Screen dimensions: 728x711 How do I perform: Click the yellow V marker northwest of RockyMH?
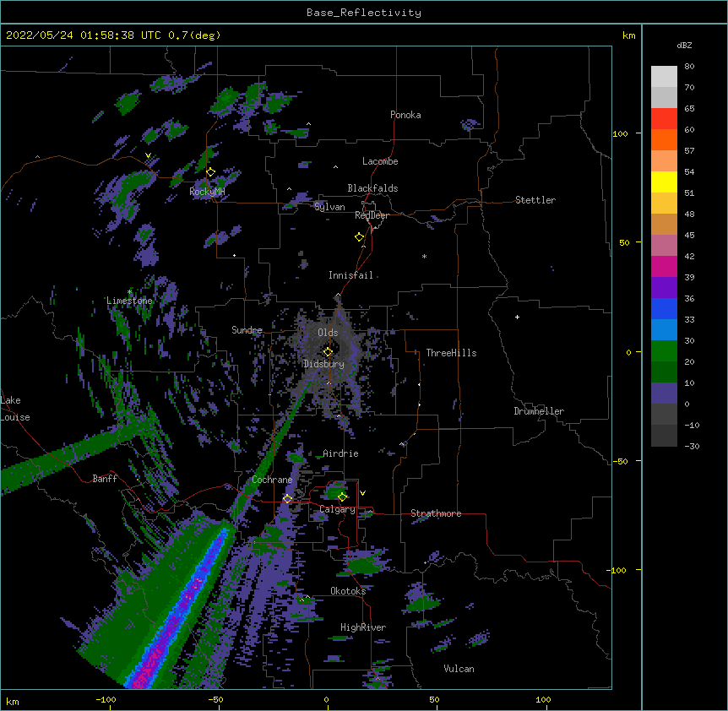click(148, 155)
